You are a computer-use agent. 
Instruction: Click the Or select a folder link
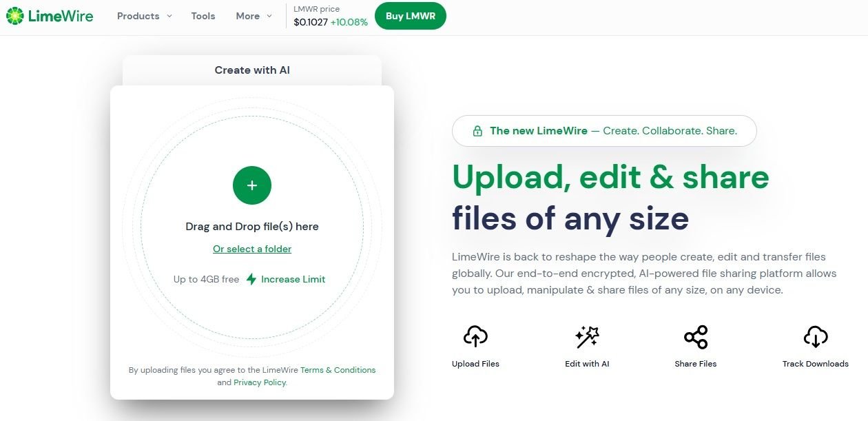tap(252, 249)
